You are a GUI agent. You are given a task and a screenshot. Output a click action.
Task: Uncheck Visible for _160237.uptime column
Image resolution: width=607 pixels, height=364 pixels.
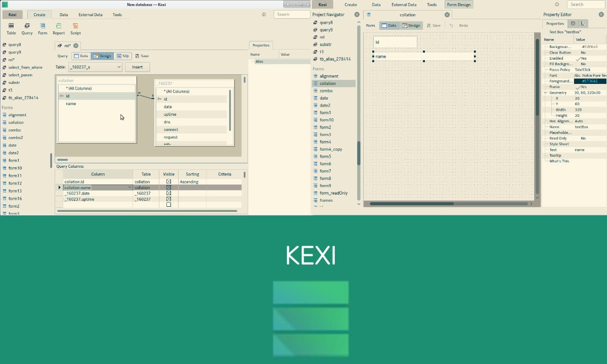coord(168,199)
